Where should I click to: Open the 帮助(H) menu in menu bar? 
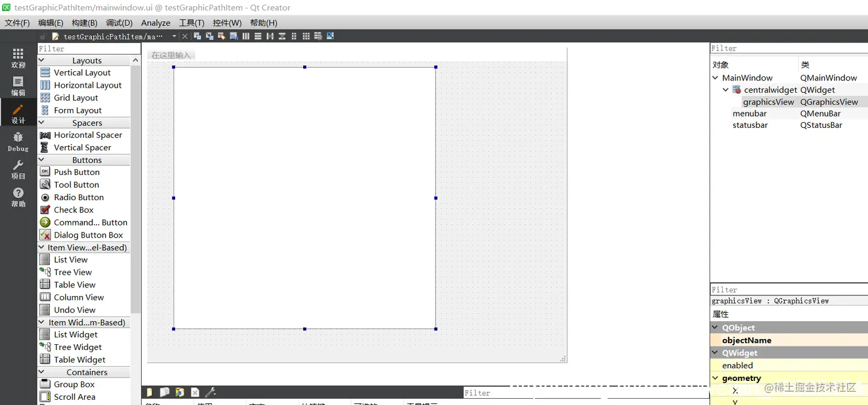click(x=263, y=23)
